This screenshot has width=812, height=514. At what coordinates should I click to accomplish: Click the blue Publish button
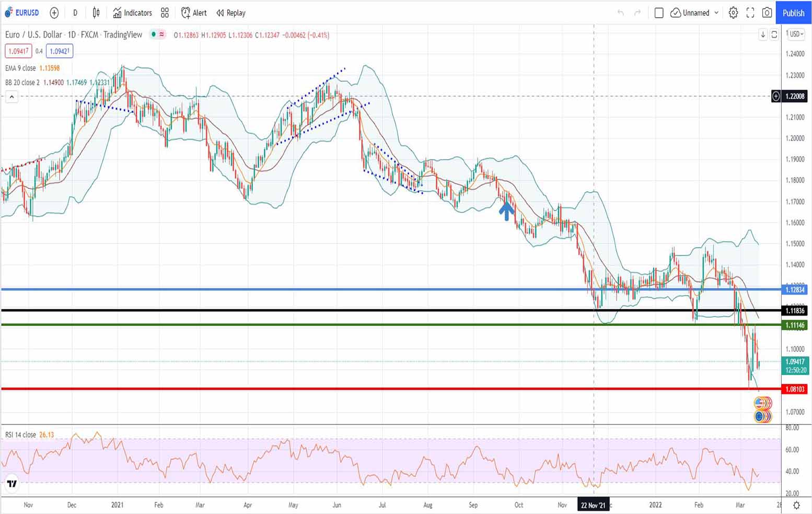click(793, 13)
